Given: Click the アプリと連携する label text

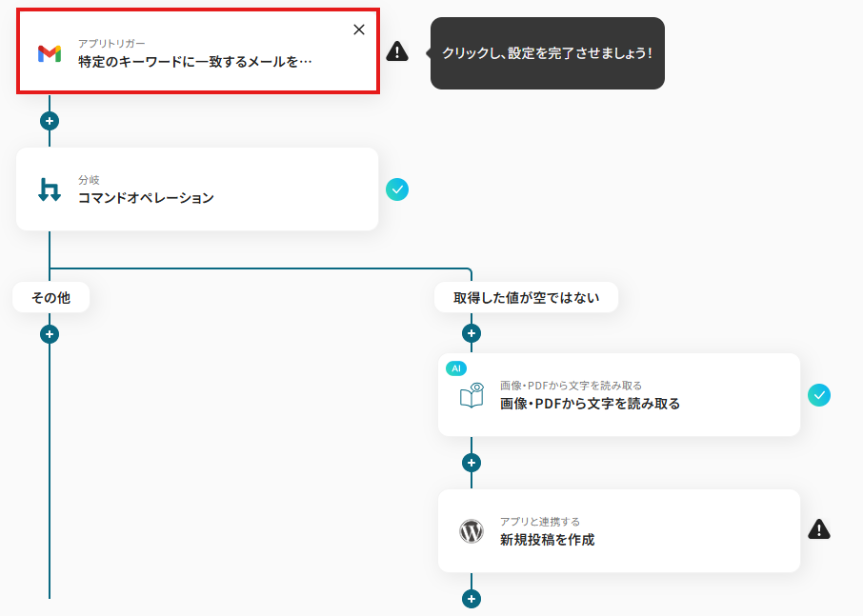Looking at the screenshot, I should pos(540,522).
